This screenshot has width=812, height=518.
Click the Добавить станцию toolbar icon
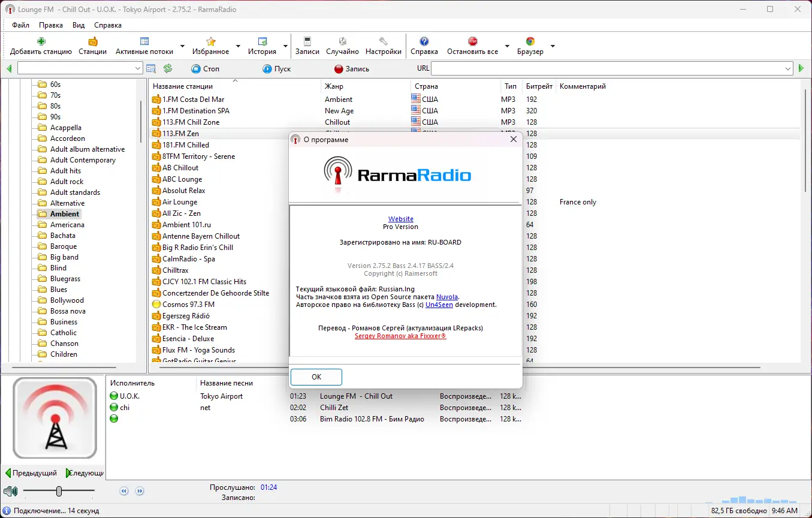point(41,41)
